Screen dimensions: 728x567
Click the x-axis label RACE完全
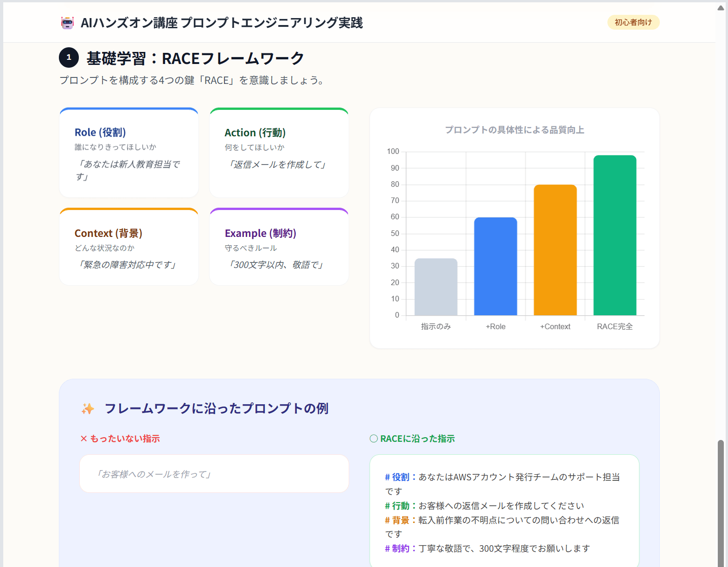(x=615, y=326)
